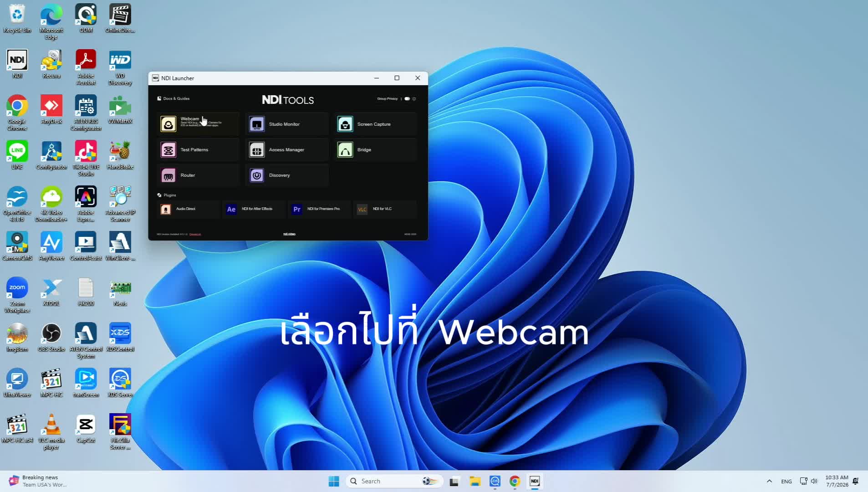Show hidden system tray icons
The width and height of the screenshot is (868, 492).
pos(769,481)
